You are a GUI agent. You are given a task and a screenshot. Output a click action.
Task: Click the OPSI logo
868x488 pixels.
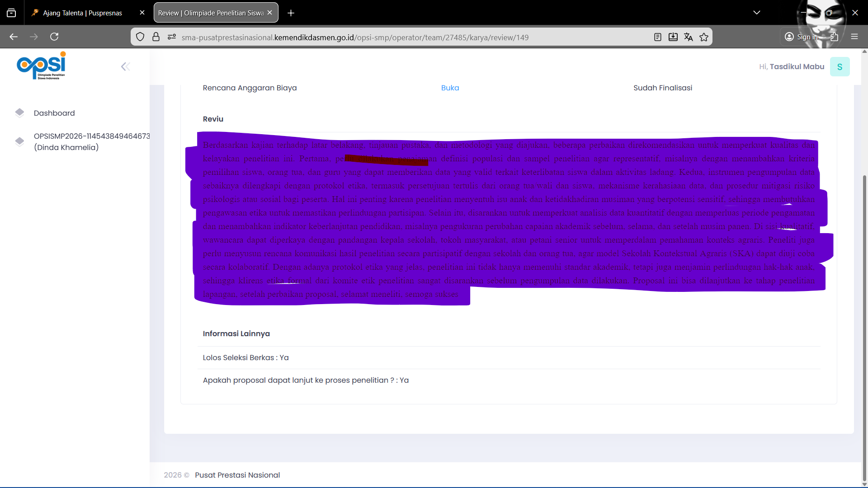(x=42, y=66)
